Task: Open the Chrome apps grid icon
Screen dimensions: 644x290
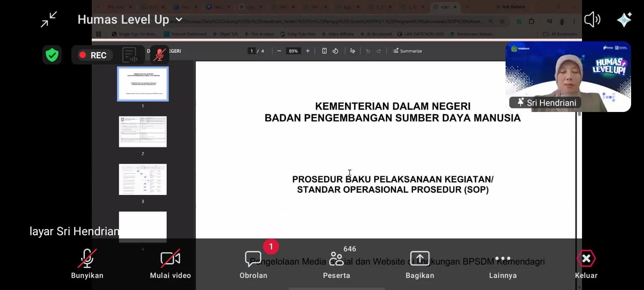Action: click(99, 34)
